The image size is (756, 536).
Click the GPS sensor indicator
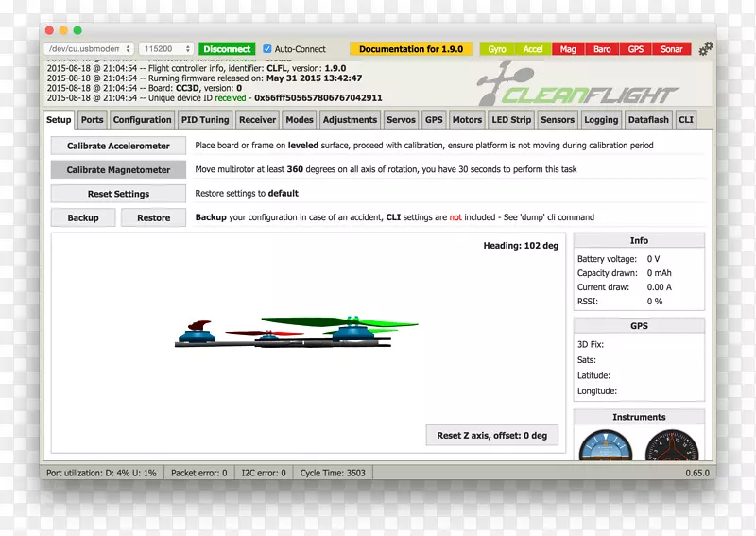tap(635, 49)
